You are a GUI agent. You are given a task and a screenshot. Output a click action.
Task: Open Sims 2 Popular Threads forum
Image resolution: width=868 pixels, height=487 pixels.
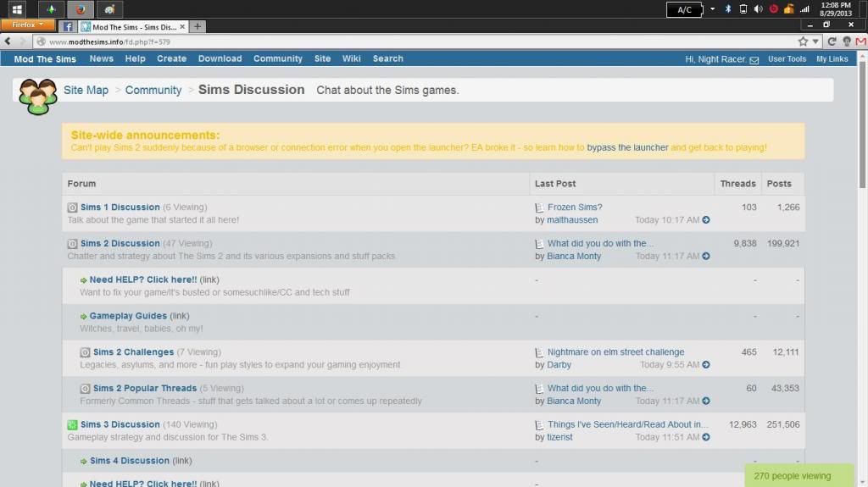(x=144, y=388)
